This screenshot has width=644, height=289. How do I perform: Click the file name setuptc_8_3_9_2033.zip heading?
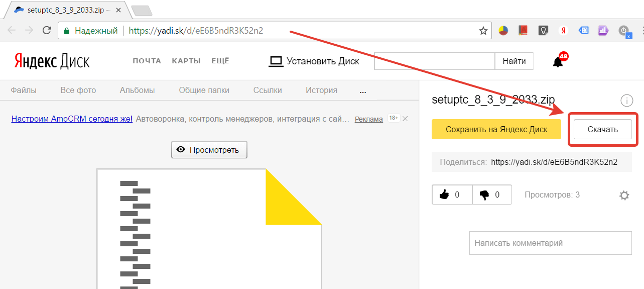coord(493,100)
